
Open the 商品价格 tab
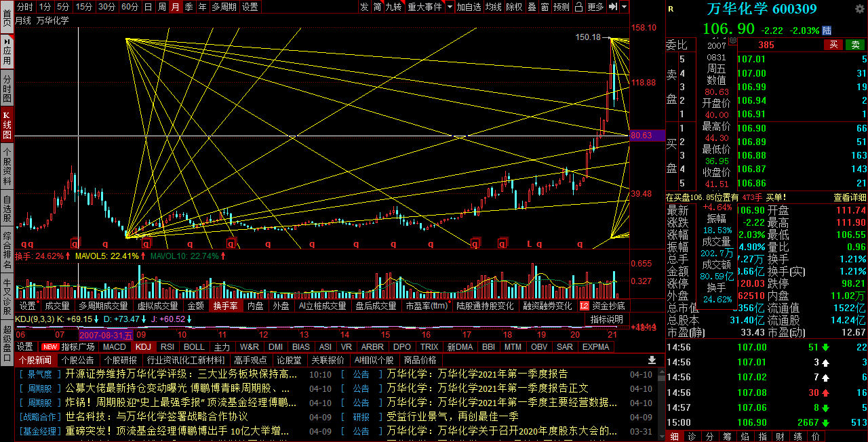[420, 360]
